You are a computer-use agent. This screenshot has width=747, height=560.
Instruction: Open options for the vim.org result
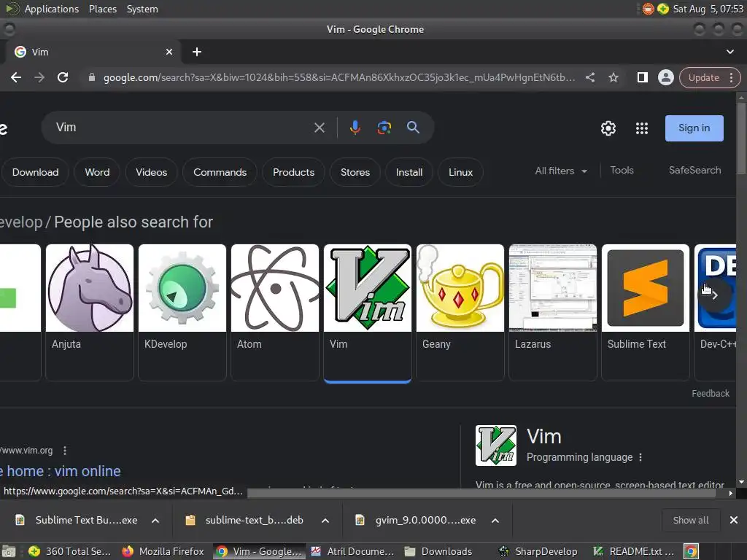pyautogui.click(x=65, y=451)
